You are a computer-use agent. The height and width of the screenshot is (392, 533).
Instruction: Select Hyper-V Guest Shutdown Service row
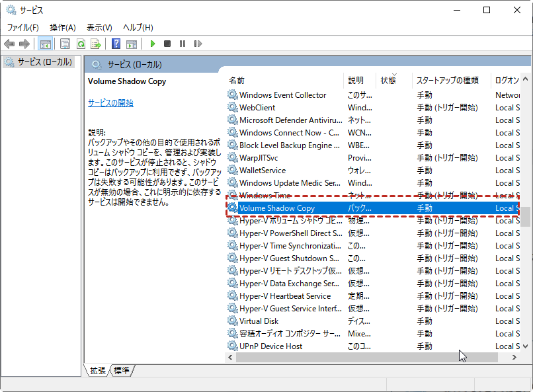tap(373, 258)
